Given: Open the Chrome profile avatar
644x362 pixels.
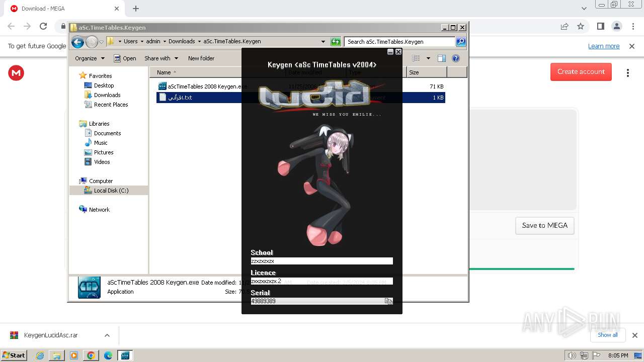Looking at the screenshot, I should pyautogui.click(x=617, y=26).
